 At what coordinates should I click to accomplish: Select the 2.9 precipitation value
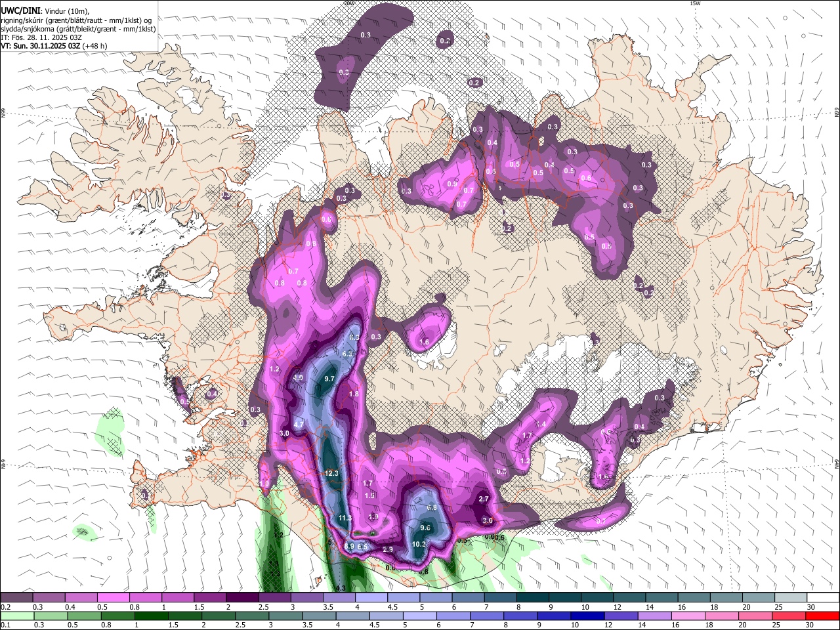pyautogui.click(x=387, y=549)
